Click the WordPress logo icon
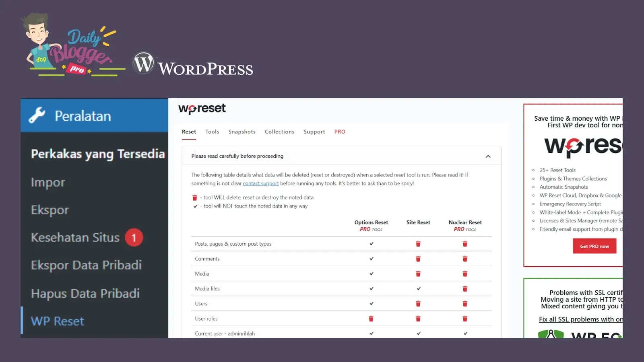Viewport: 644px width, 362px height. point(143,63)
